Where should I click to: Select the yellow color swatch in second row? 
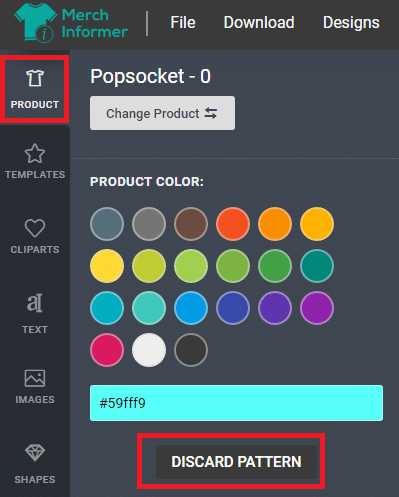(107, 266)
